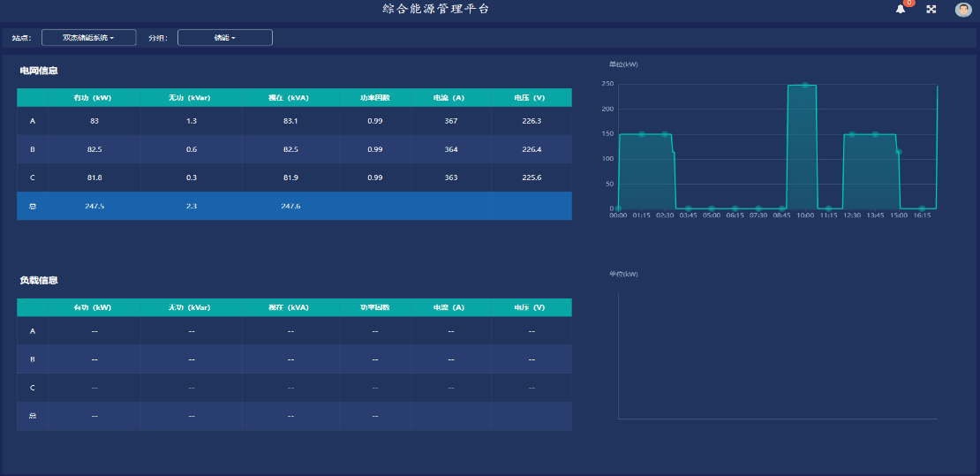Image resolution: width=980 pixels, height=476 pixels.
Task: Expand the 分组 group dropdown
Action: point(224,38)
